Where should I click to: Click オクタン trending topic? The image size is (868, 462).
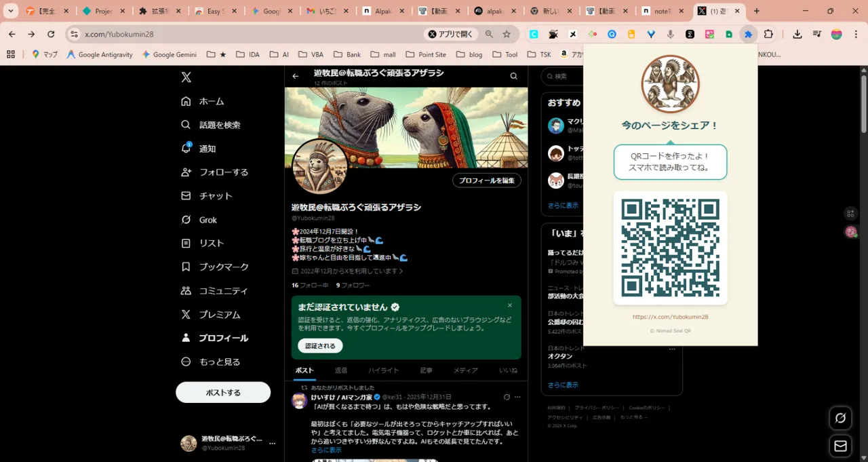(x=560, y=356)
